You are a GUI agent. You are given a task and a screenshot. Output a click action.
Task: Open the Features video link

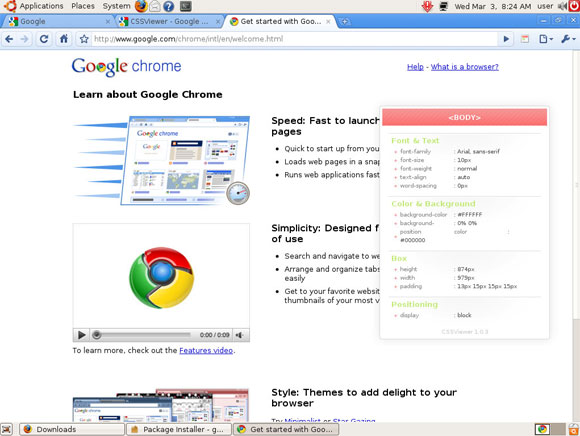[x=206, y=350]
